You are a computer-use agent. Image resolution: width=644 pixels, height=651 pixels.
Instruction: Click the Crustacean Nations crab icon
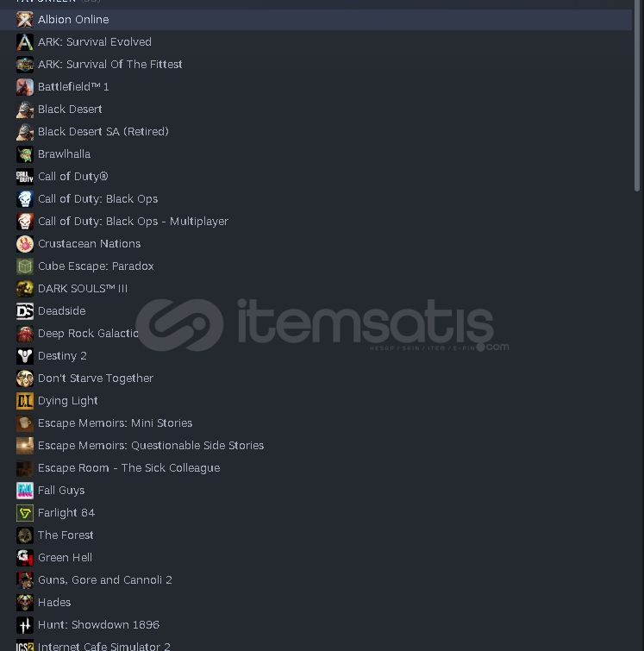coord(25,244)
